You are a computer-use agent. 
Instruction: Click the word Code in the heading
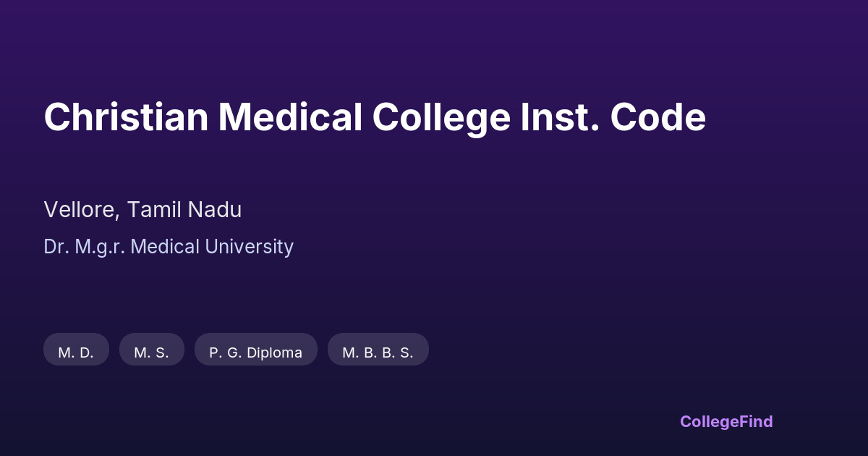click(x=658, y=117)
